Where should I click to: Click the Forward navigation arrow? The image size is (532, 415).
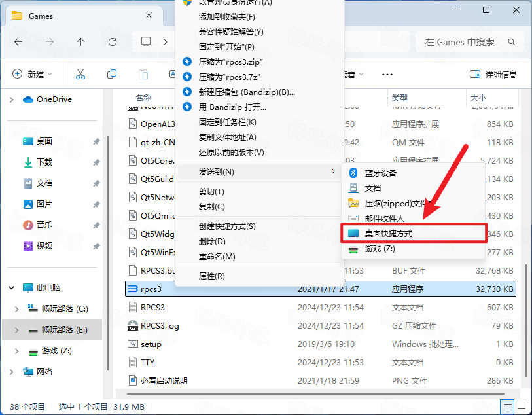coord(50,42)
